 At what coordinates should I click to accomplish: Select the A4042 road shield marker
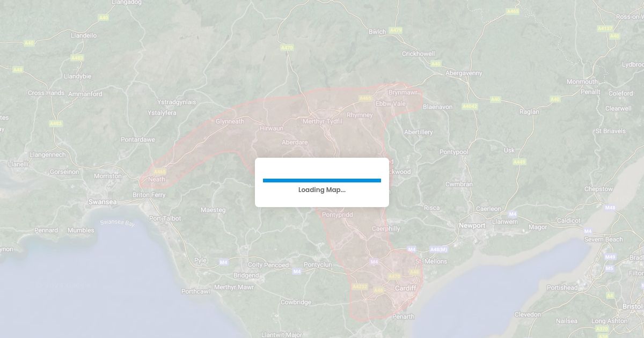click(470, 106)
